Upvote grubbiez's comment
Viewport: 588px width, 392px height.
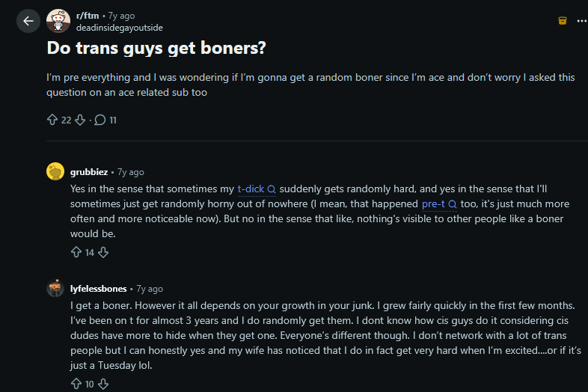coord(76,252)
